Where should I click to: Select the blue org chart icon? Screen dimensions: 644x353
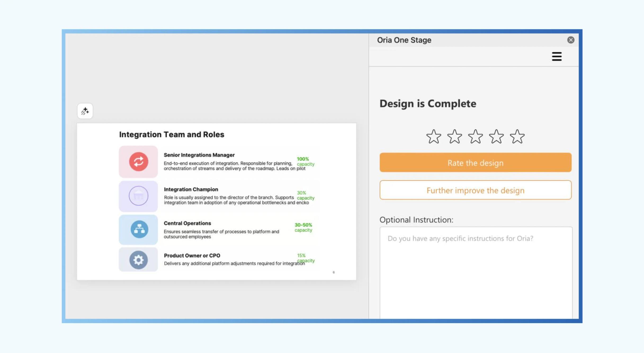pos(139,229)
